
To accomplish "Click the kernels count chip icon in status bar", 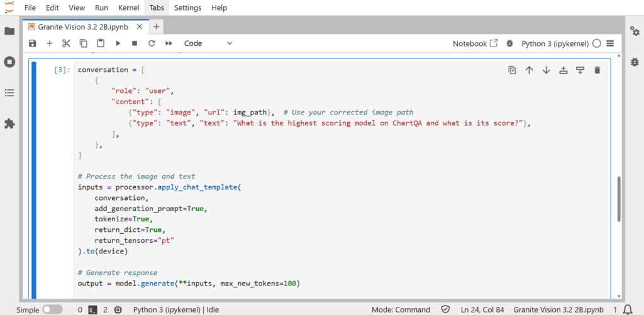I will (118, 309).
